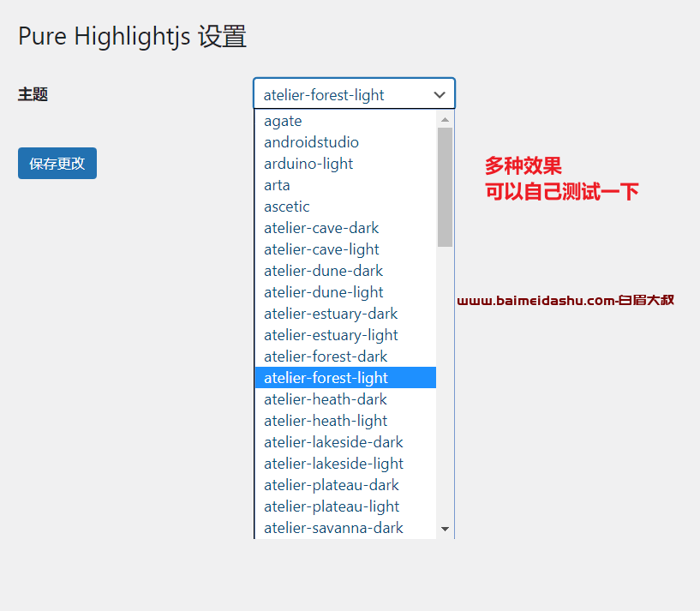Select atelier-forest-dark theme

pos(345,356)
